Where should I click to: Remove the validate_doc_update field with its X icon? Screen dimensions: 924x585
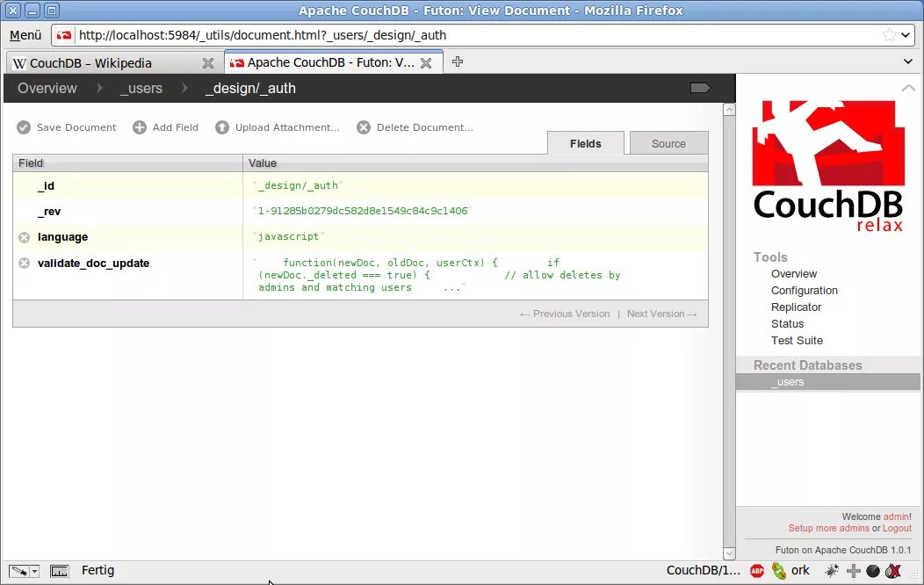25,264
